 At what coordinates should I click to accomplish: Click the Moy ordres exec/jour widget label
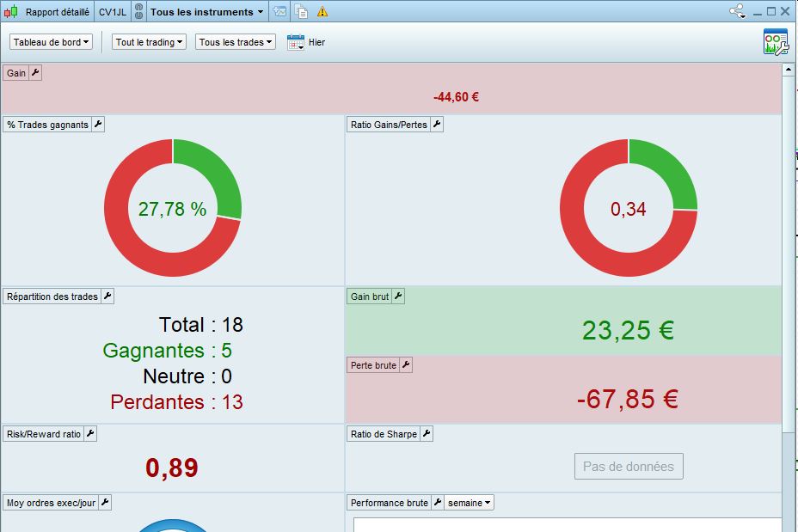(x=51, y=503)
